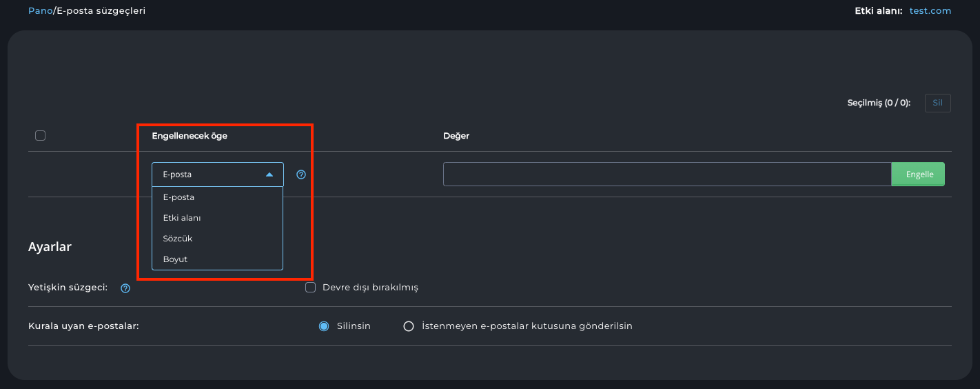The image size is (980, 389).
Task: Toggle the select-all checkbox in table header
Action: click(x=40, y=136)
